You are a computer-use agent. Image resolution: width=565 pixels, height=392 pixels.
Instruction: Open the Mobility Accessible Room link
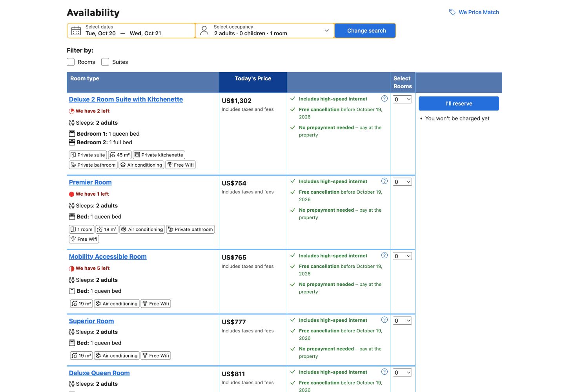(108, 257)
